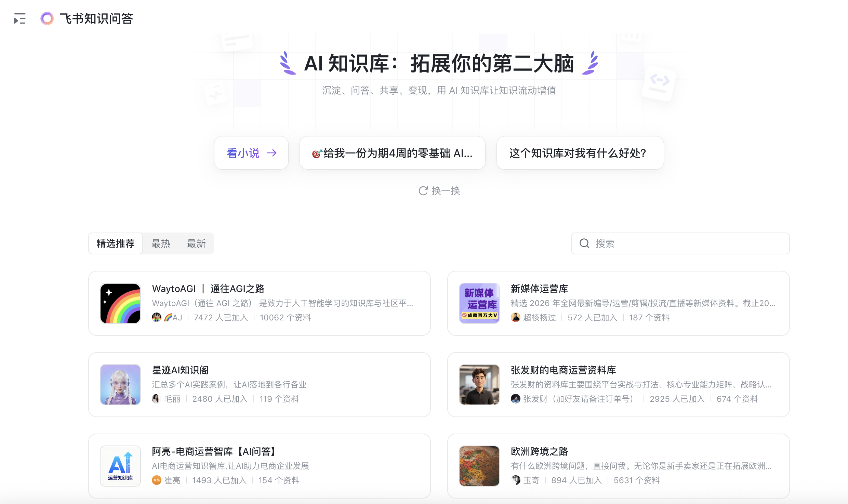This screenshot has height=504, width=848.
Task: Click the refresh icon beside 换一换
Action: click(x=423, y=191)
